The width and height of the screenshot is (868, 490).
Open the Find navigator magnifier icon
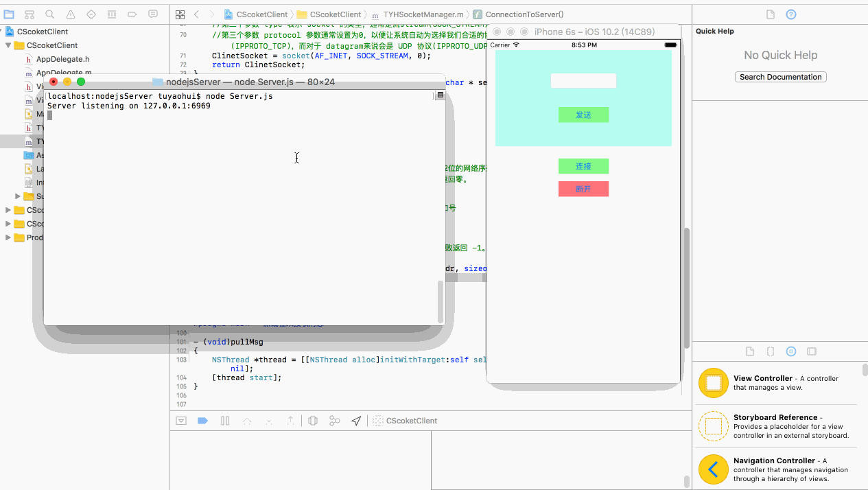tap(49, 14)
